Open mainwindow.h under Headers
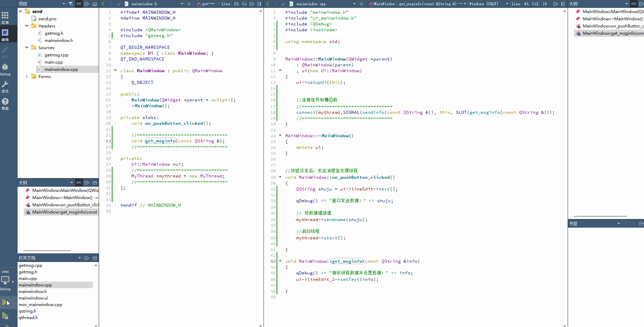Image resolution: width=644 pixels, height=327 pixels. [58, 40]
